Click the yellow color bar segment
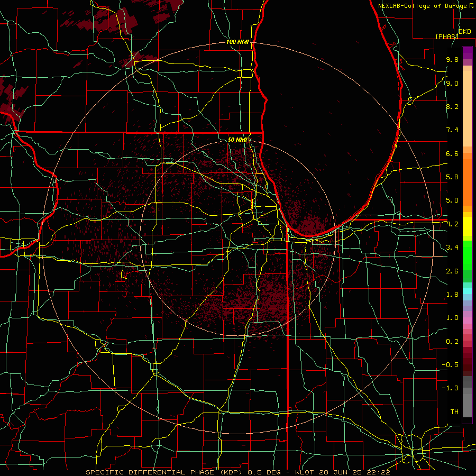The image size is (476, 476). pyautogui.click(x=467, y=226)
